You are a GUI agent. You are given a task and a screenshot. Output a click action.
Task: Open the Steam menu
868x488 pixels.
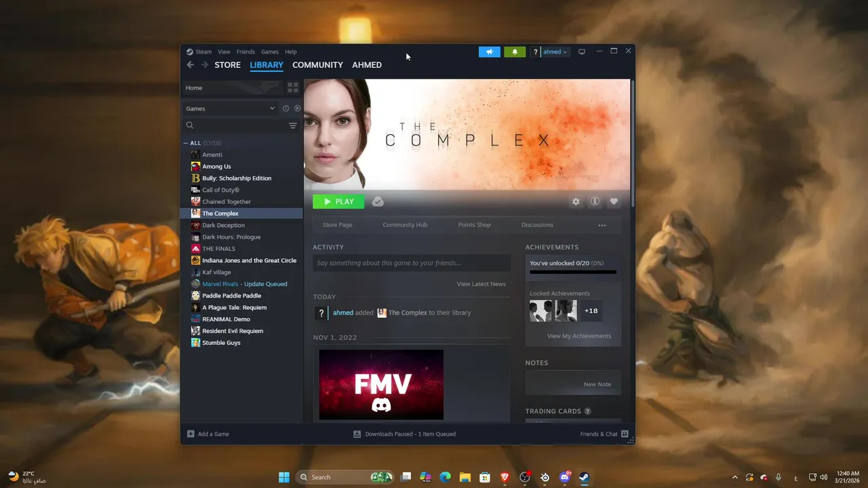coord(203,52)
